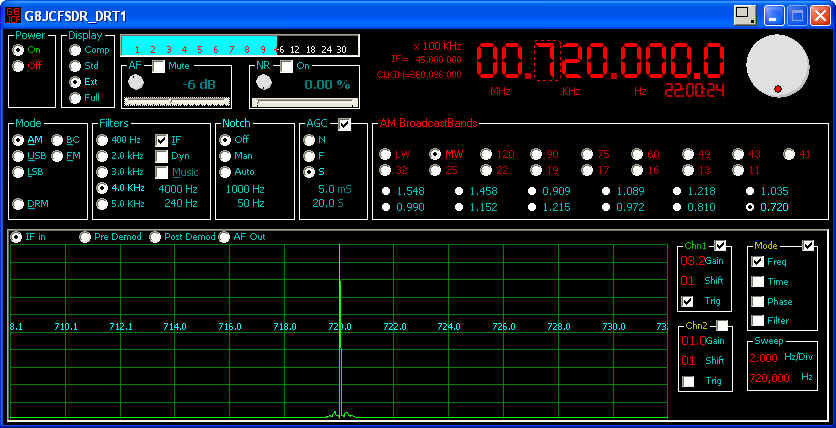Set Notch to Auto

click(225, 172)
